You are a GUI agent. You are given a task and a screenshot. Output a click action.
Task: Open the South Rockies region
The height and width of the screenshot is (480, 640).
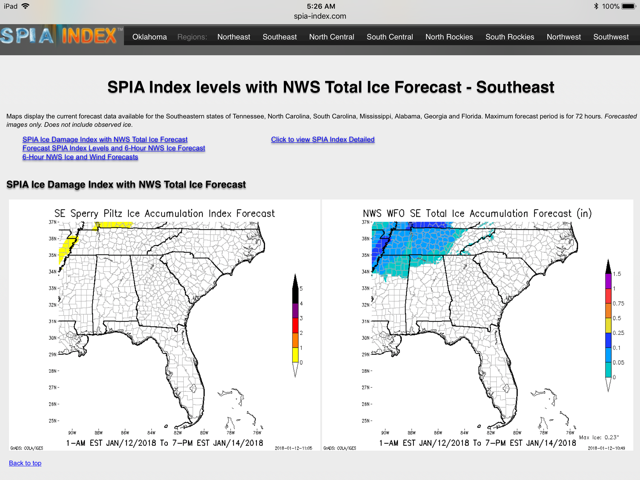coord(510,37)
